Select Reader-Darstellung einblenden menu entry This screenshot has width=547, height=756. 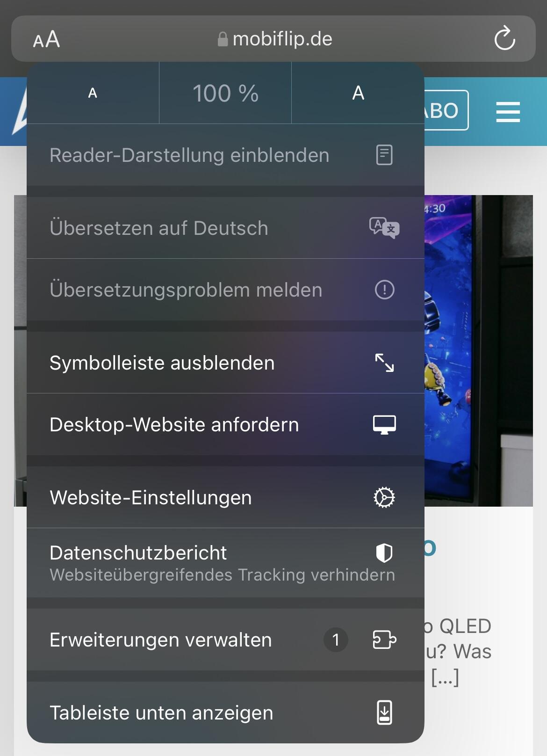(189, 155)
